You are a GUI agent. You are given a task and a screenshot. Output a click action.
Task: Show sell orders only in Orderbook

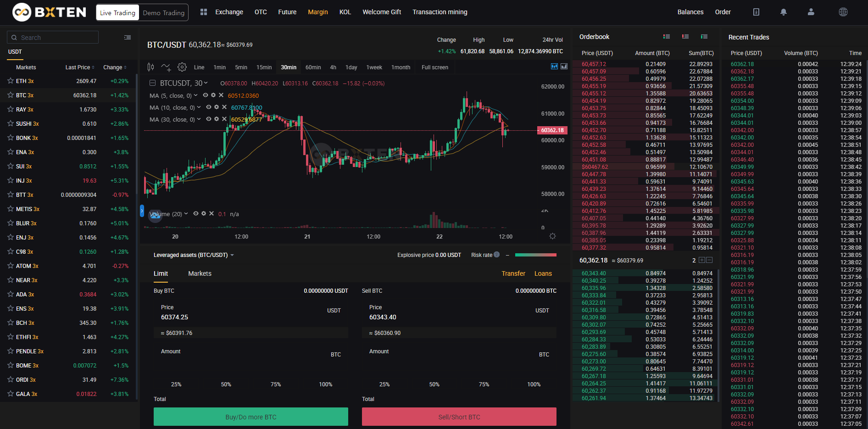click(685, 37)
